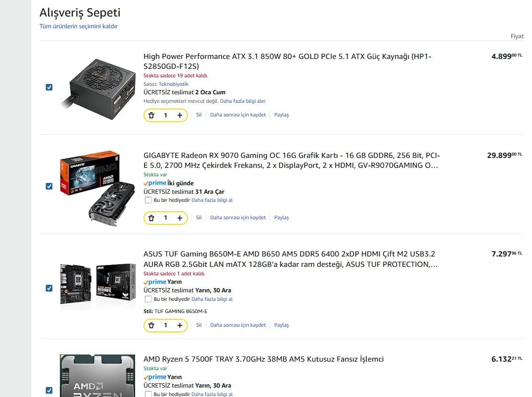Mark the GIGABYTE graphics card as a gift
The height and width of the screenshot is (397, 532).
pyautogui.click(x=148, y=200)
